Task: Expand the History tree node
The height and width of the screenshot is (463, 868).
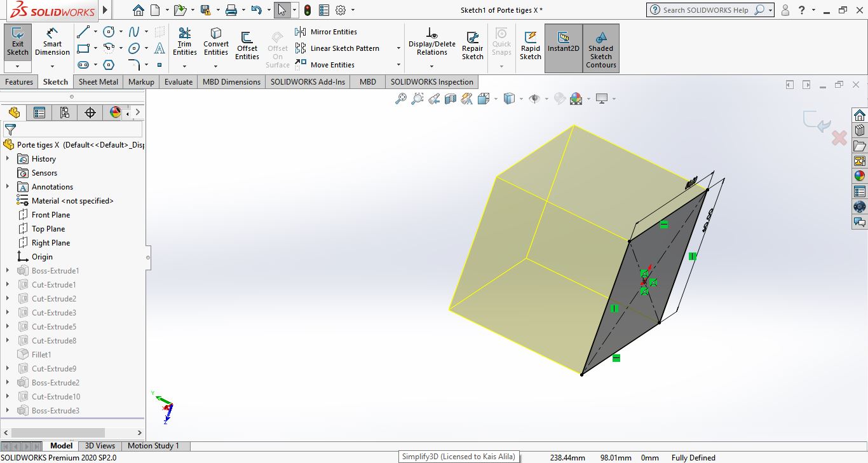Action: (8, 159)
